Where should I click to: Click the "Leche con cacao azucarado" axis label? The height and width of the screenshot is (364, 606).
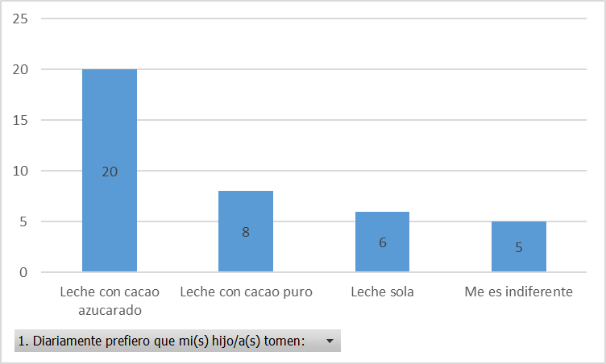[110, 299]
